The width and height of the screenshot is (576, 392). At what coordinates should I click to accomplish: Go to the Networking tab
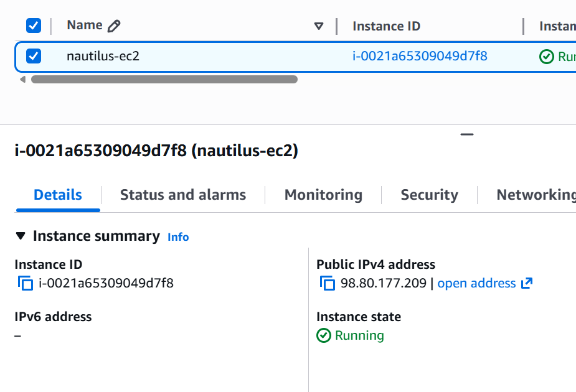(536, 195)
